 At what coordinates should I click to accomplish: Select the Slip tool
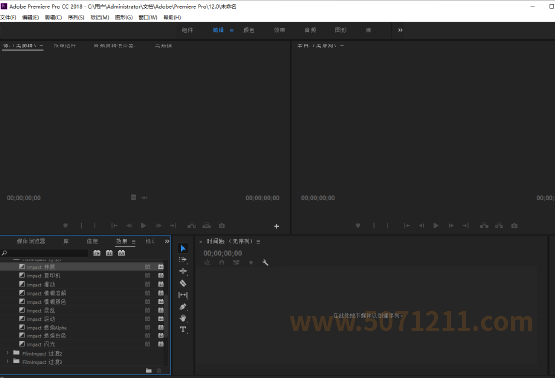(x=183, y=295)
